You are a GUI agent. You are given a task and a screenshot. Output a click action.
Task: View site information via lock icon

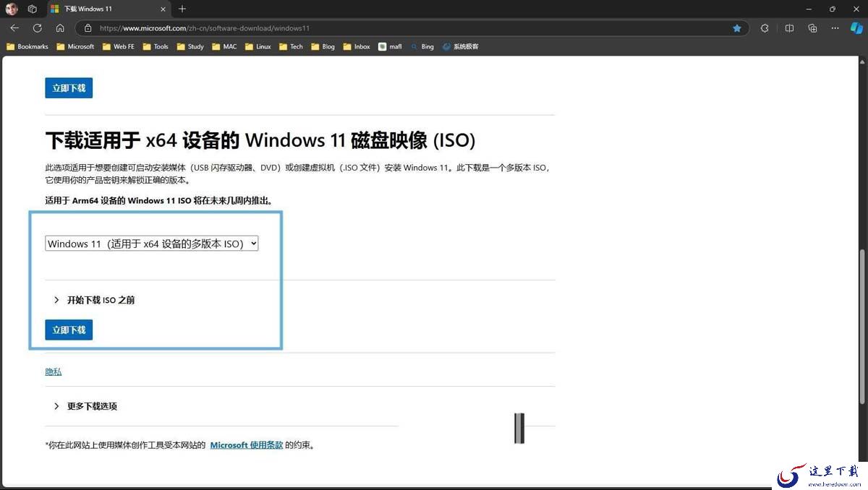pos(88,28)
